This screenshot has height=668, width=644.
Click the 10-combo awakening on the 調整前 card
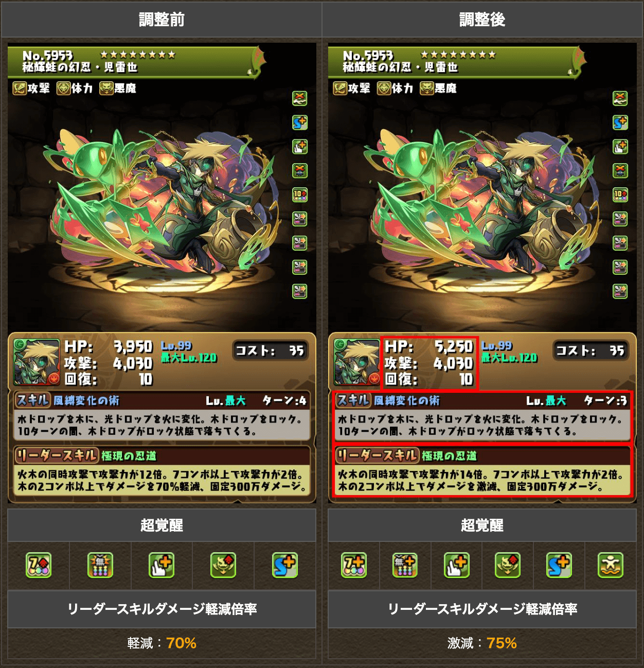[x=300, y=195]
